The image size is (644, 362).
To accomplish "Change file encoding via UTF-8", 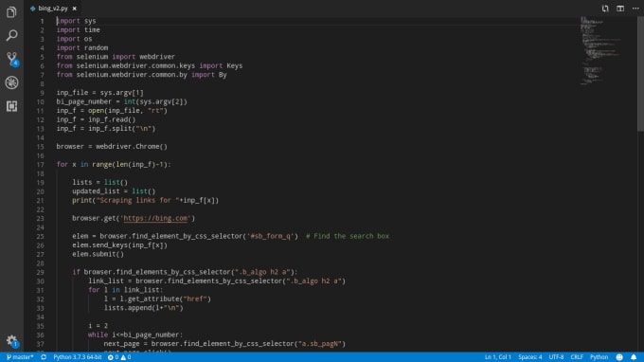I will pyautogui.click(x=556, y=357).
